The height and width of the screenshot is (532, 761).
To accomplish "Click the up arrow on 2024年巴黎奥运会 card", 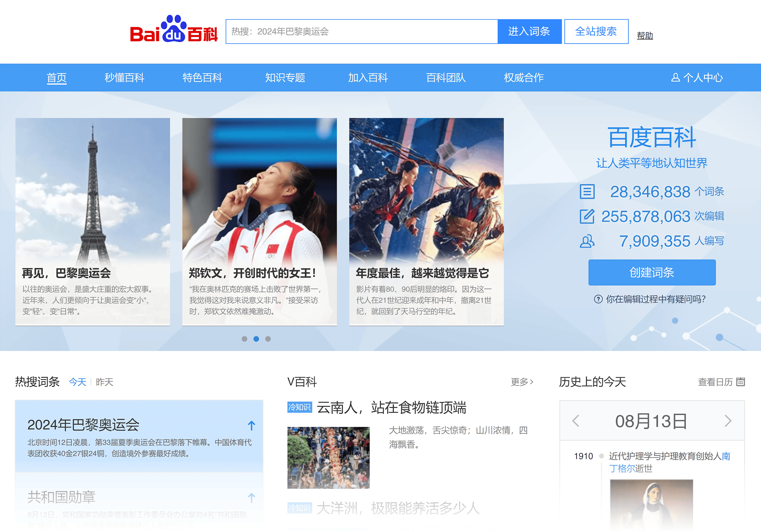I will click(251, 425).
